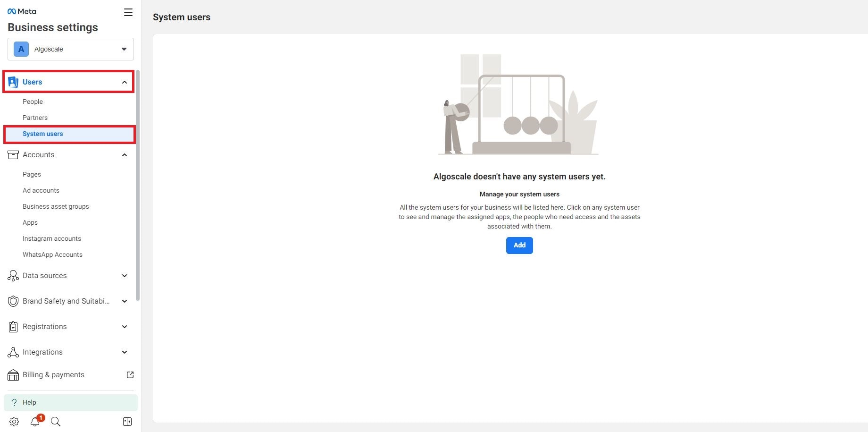
Task: Click the search magnifier icon
Action: 56,422
